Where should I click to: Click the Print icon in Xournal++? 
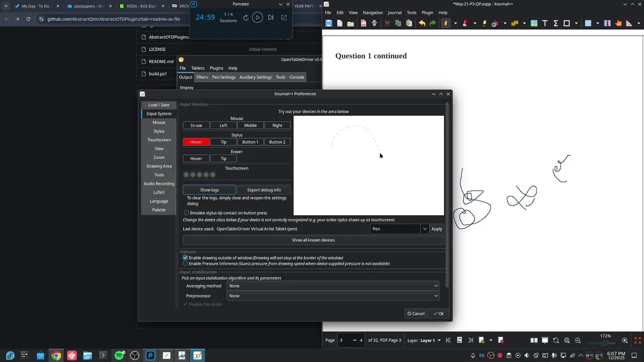(374, 23)
